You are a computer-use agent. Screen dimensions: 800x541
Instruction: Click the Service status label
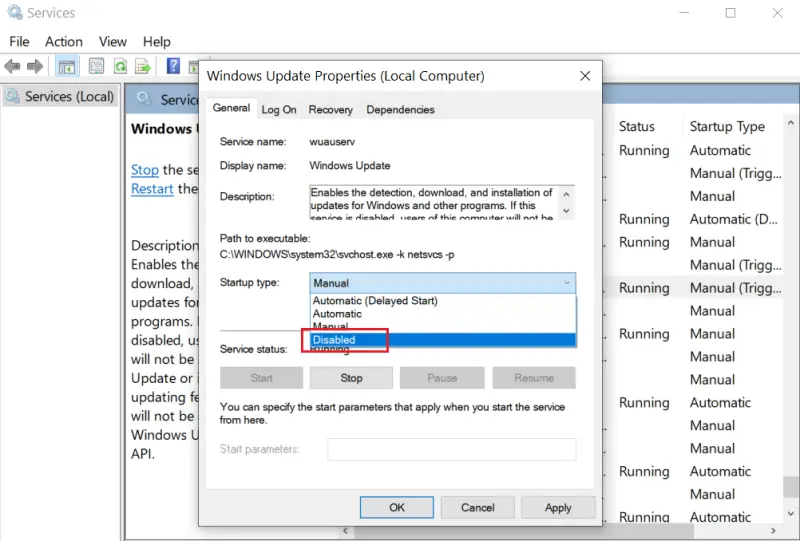254,349
